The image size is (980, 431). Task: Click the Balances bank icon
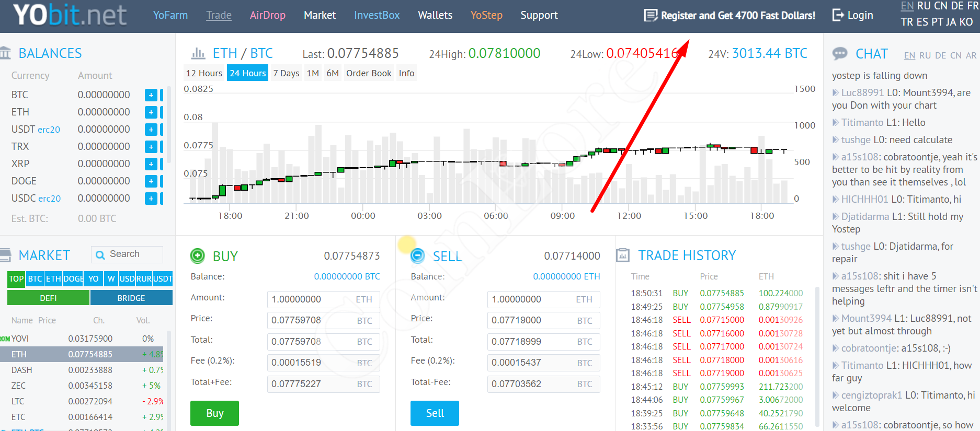(5, 53)
